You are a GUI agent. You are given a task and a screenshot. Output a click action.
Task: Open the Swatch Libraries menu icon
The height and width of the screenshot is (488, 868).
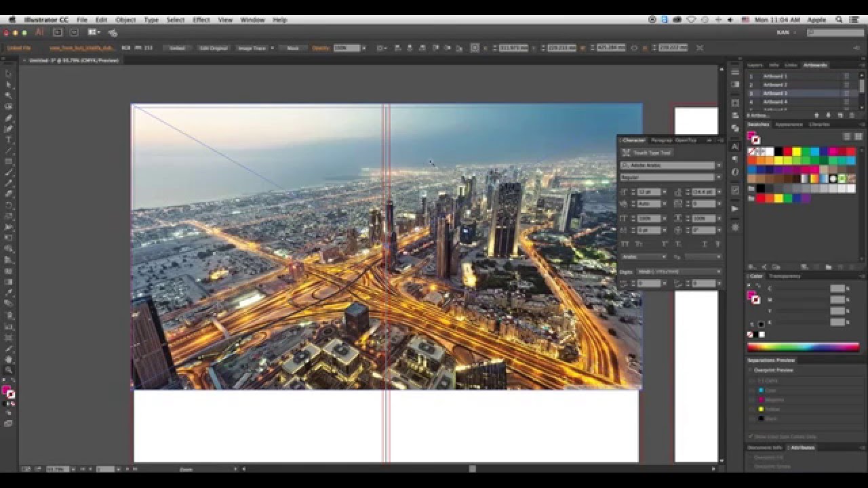751,267
